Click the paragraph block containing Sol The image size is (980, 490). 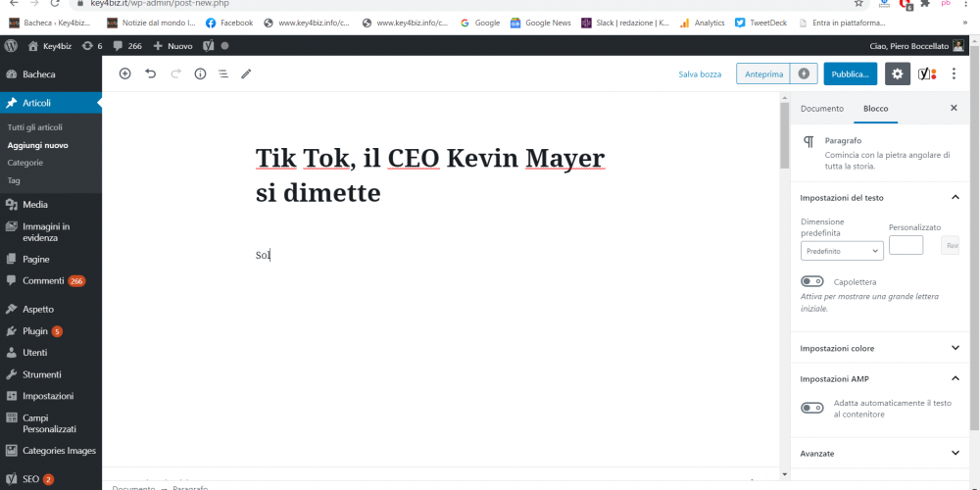[431, 255]
